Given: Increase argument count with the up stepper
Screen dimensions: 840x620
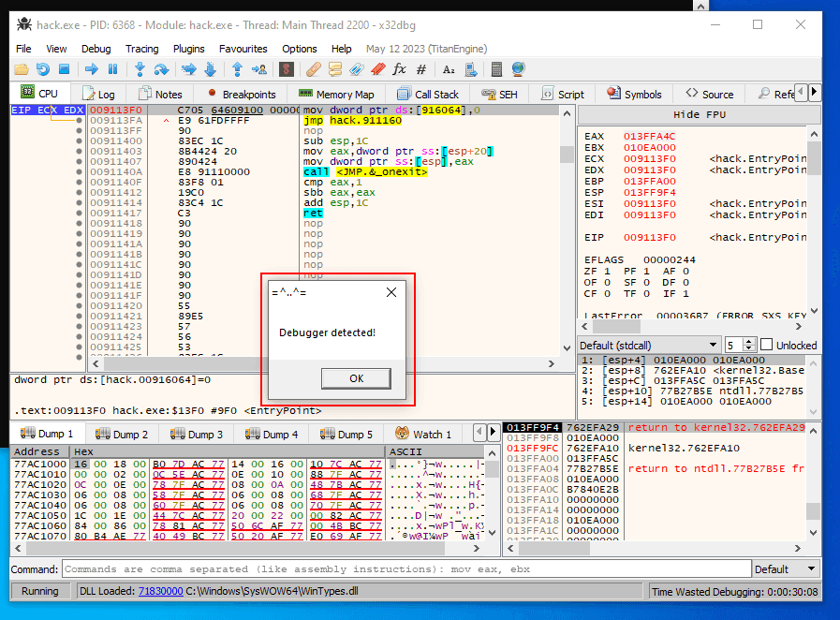Looking at the screenshot, I should point(749,341).
